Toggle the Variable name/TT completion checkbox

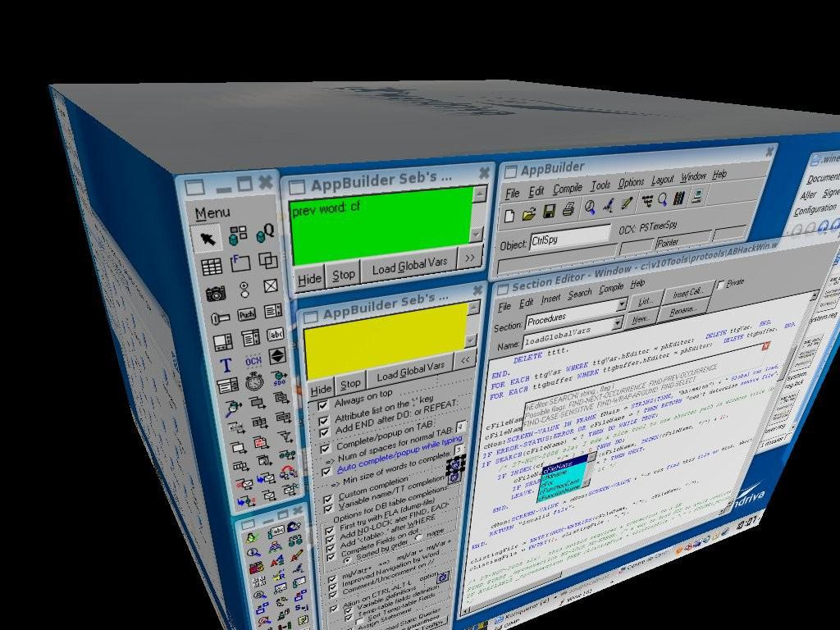point(328,507)
